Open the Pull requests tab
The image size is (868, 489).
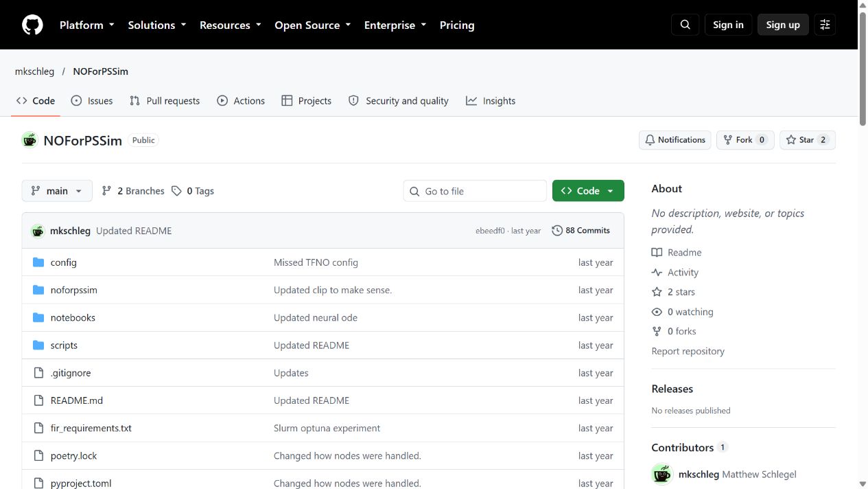tap(165, 100)
